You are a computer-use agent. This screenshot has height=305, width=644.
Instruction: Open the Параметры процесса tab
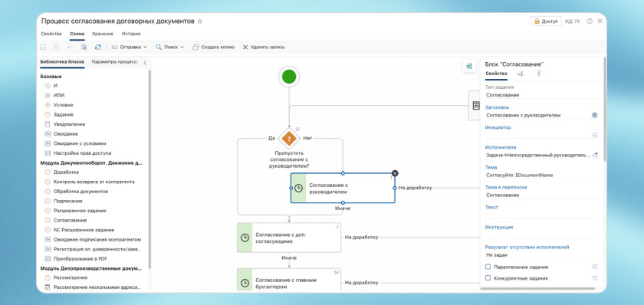point(114,62)
